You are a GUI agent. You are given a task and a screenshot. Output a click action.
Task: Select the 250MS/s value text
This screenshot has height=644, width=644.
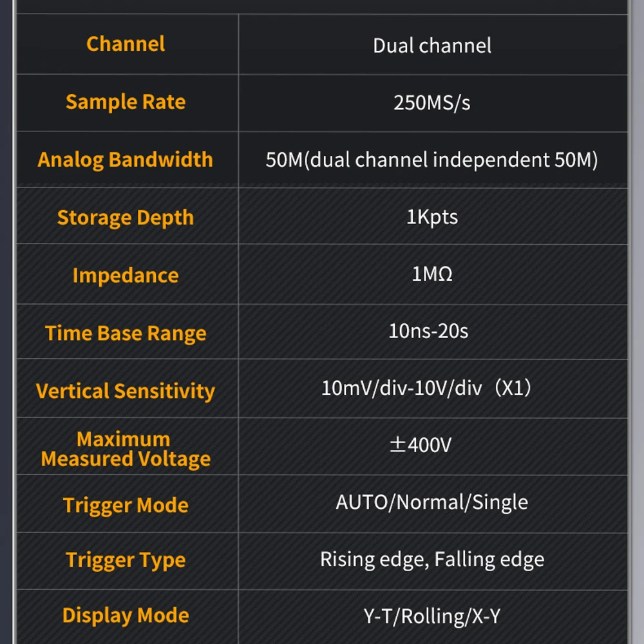click(x=432, y=103)
